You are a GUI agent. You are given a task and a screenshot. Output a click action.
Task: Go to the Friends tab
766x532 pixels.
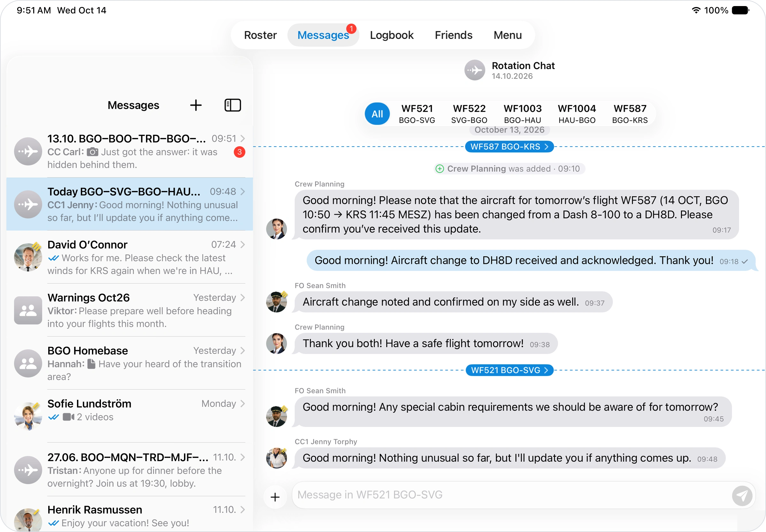(x=454, y=35)
